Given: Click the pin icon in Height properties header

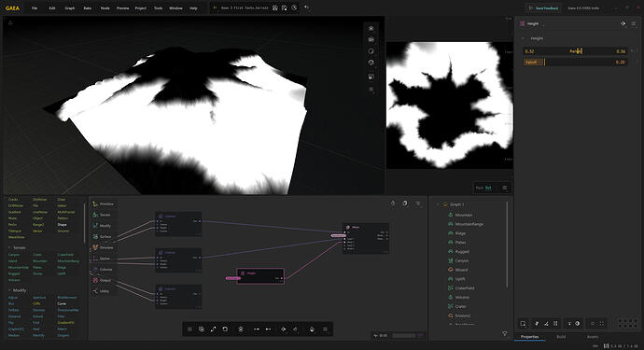Looking at the screenshot, I should [x=623, y=23].
